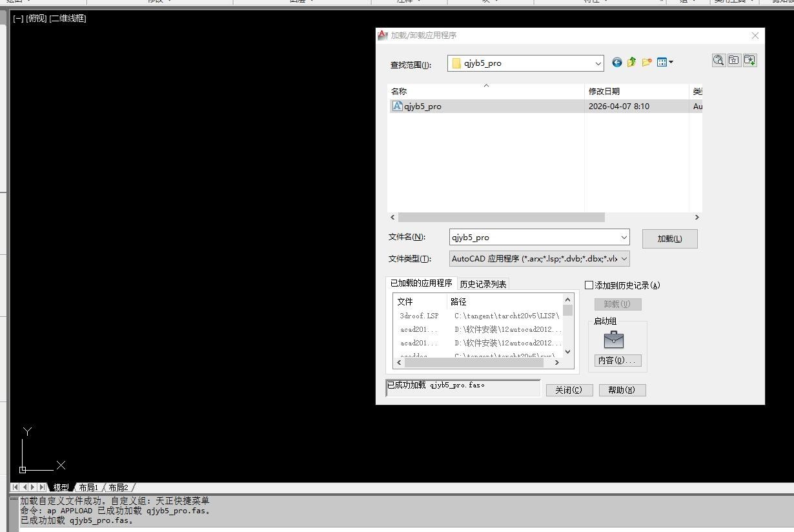This screenshot has height=532, width=794.
Task: Click the Add to Favorites icon
Action: click(749, 60)
